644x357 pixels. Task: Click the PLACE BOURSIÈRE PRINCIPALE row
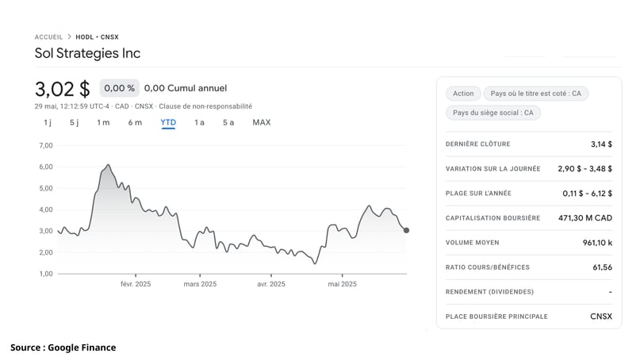coord(528,317)
